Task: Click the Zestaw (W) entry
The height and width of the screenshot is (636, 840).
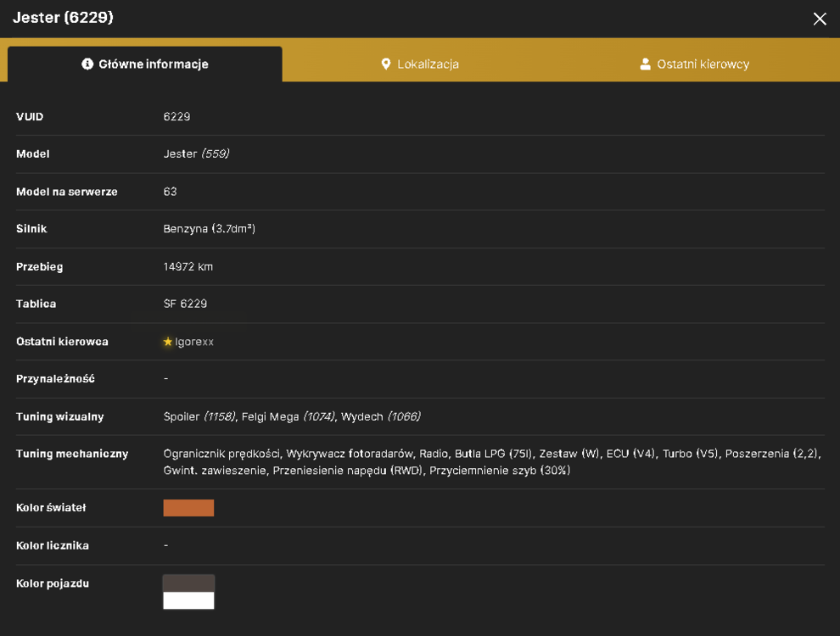Action: tap(569, 454)
